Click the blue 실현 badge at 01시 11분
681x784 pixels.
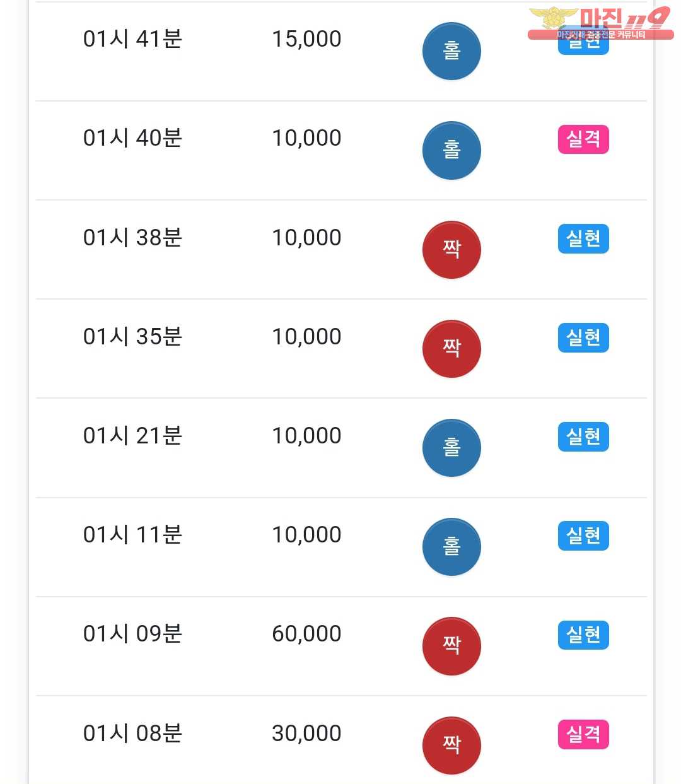pos(583,535)
